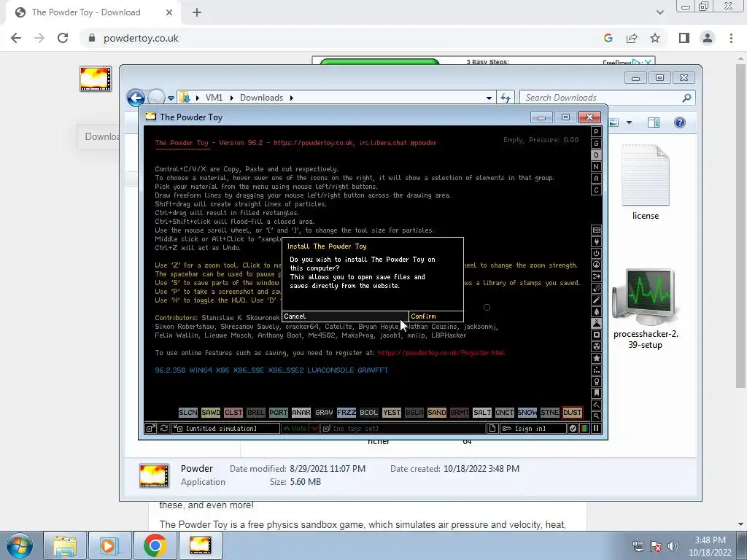Click Downloads in Explorer breadcrumb
Image resolution: width=747 pixels, height=560 pixels.
(262, 98)
